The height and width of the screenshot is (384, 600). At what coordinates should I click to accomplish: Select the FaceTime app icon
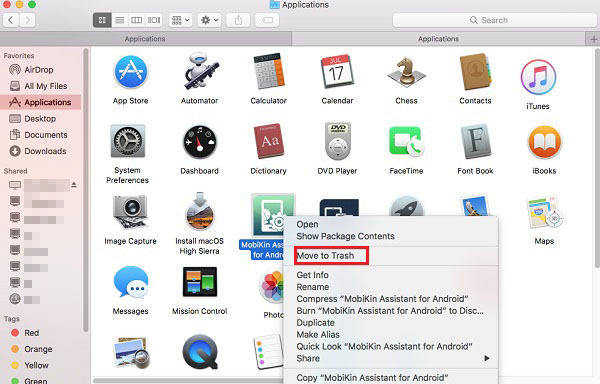[x=406, y=142]
